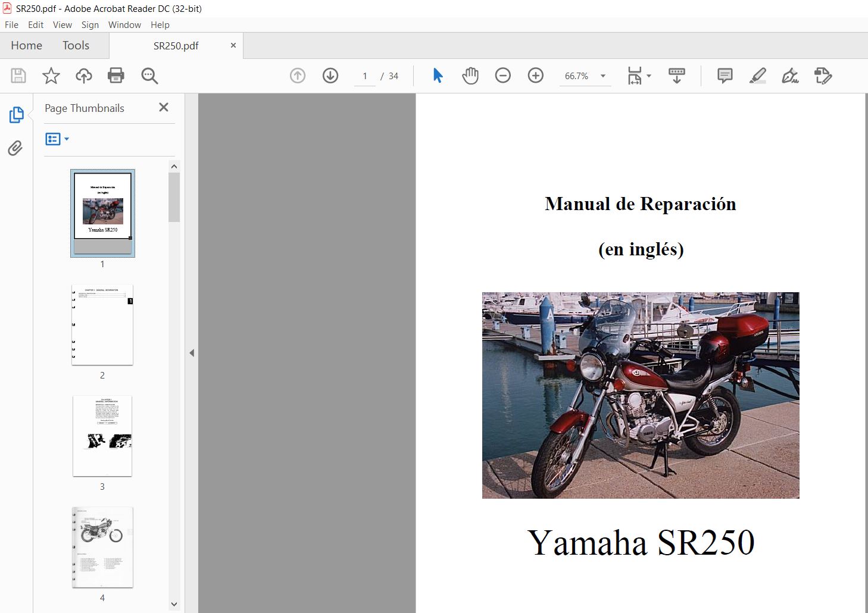Click the 66.7% zoom value field
The image size is (868, 613).
pos(576,76)
